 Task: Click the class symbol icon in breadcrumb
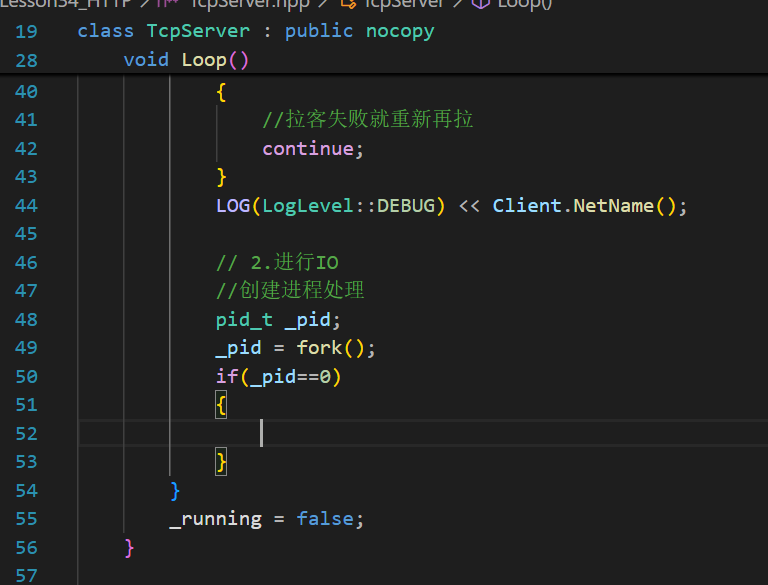(349, 4)
